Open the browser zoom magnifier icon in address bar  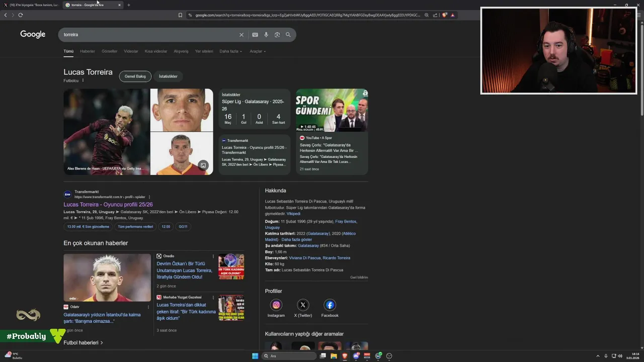tap(427, 15)
